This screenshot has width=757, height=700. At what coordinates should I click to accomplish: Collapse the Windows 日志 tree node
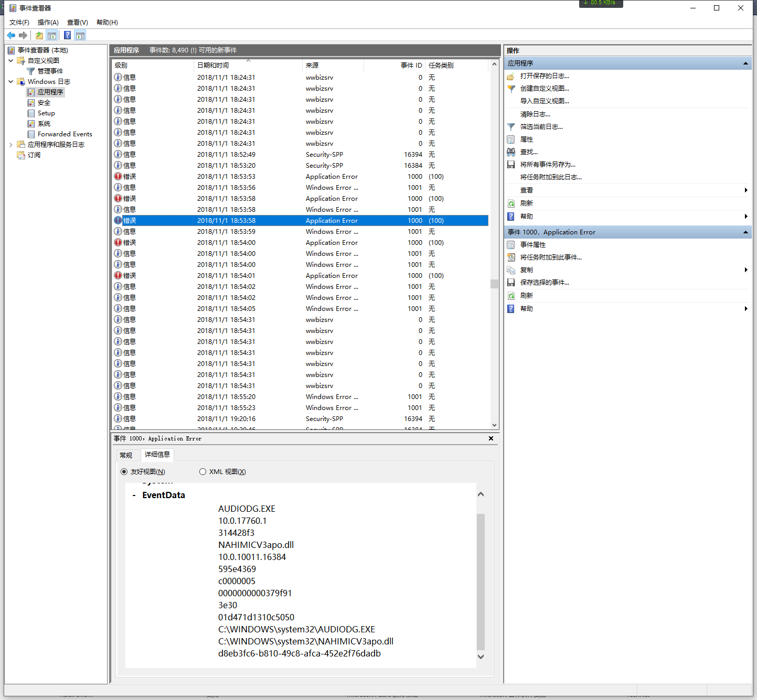click(x=11, y=82)
